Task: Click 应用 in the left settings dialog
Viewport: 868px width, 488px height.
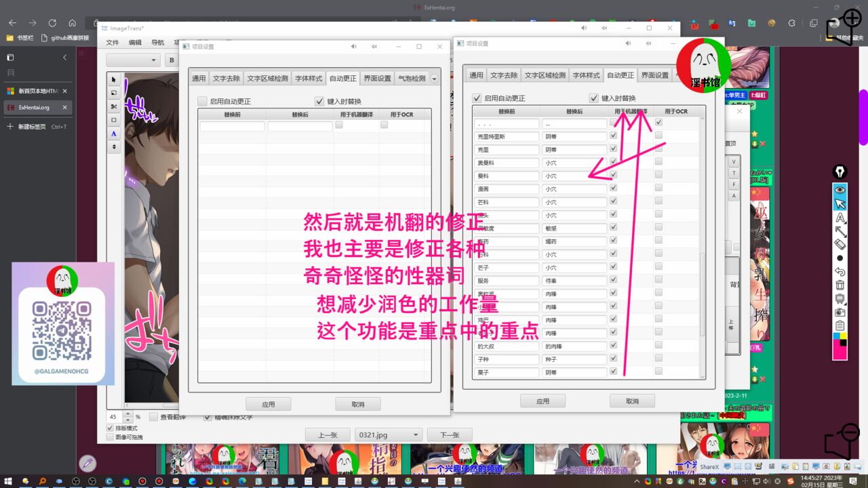Action: (269, 404)
